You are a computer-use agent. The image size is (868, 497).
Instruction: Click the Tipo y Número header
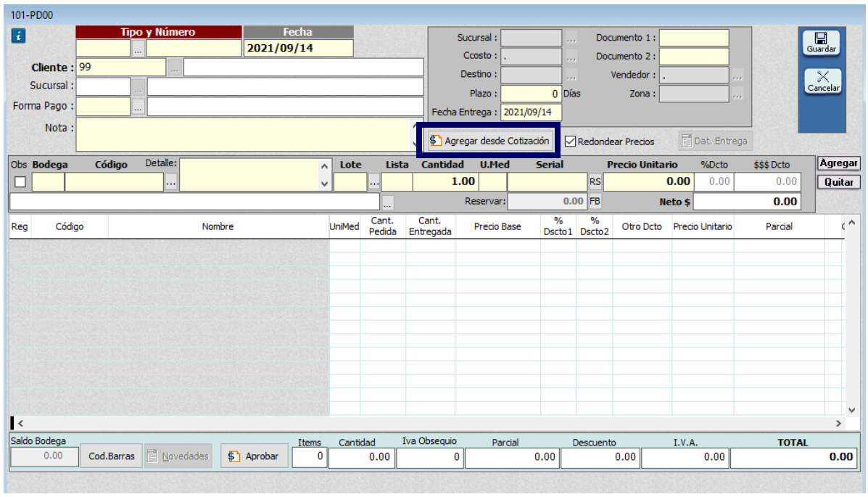click(x=158, y=32)
